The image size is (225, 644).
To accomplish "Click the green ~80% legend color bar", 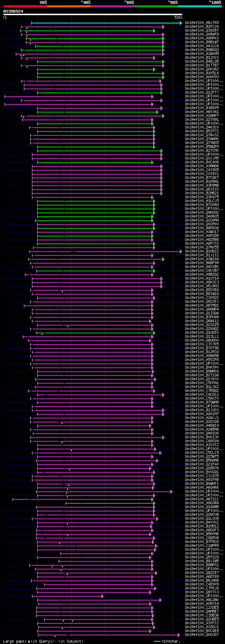I will 156,6.
